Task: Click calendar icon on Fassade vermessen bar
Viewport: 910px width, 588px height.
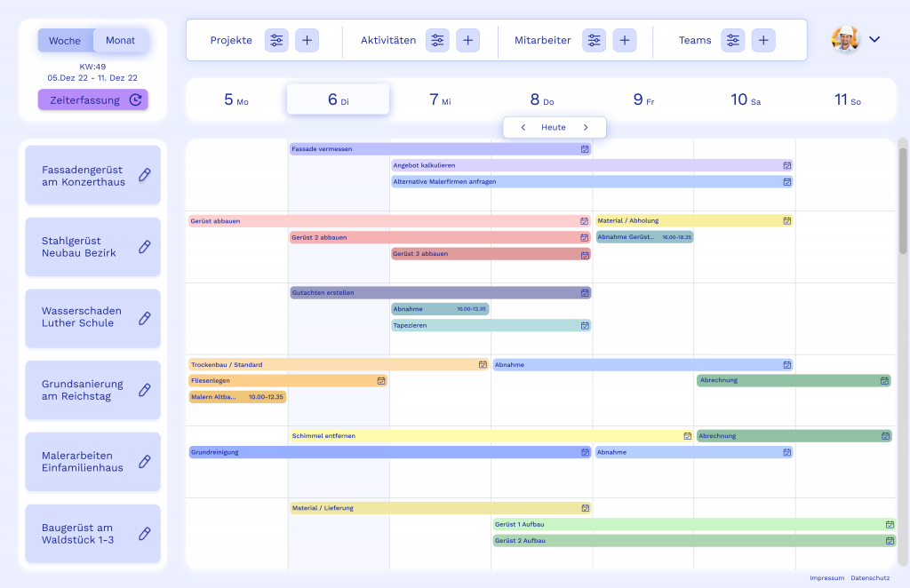Action: click(584, 149)
